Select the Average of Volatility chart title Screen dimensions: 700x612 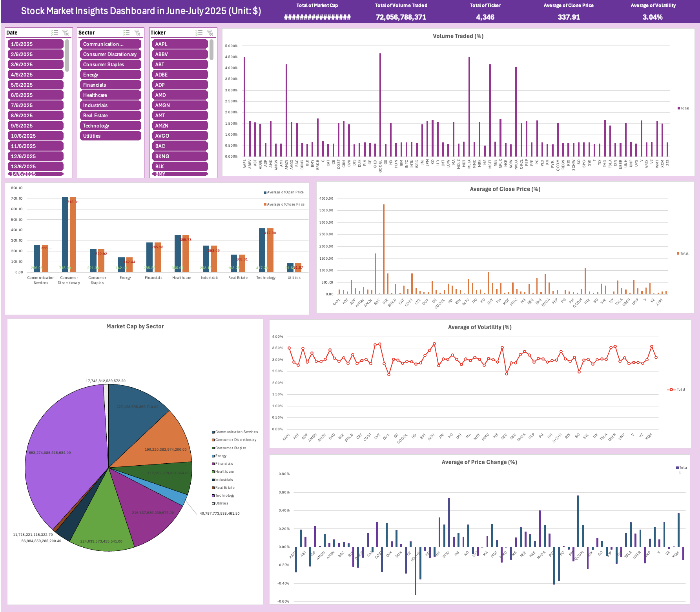coord(479,327)
